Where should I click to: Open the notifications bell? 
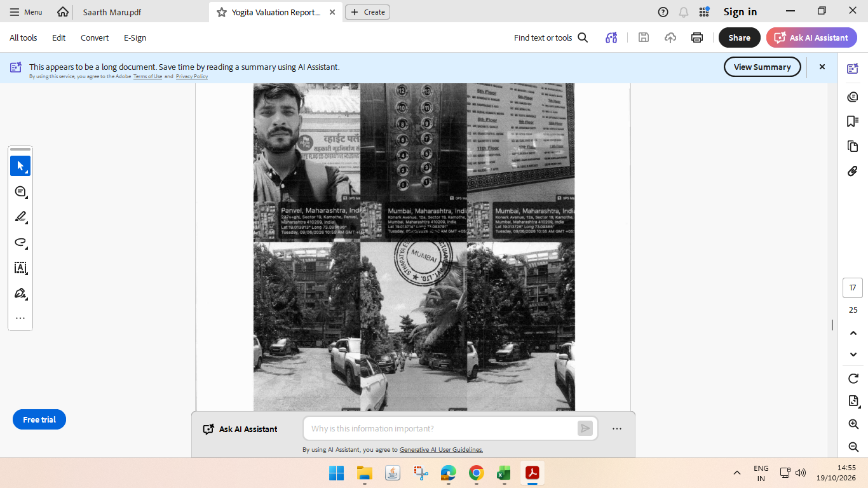[684, 12]
